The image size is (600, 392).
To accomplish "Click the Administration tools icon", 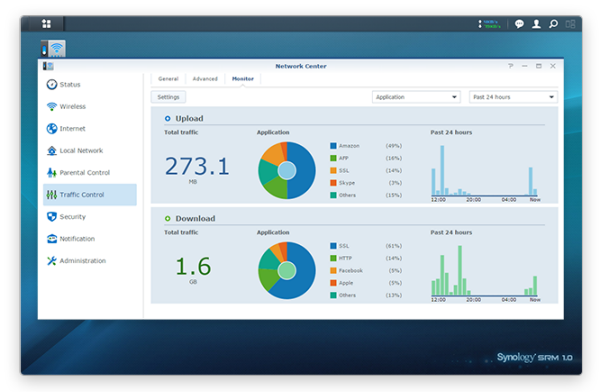I will [52, 261].
